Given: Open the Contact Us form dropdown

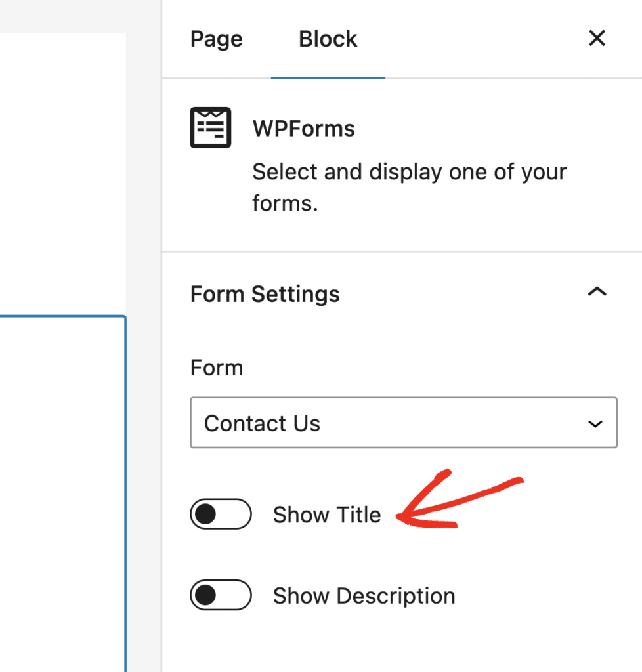Looking at the screenshot, I should click(x=403, y=423).
